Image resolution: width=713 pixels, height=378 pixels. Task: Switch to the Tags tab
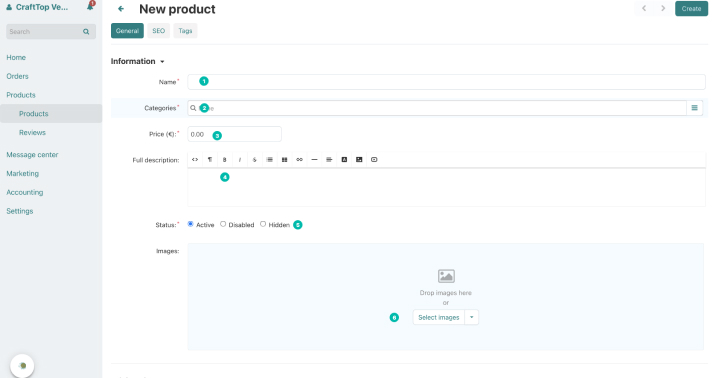[x=185, y=31]
